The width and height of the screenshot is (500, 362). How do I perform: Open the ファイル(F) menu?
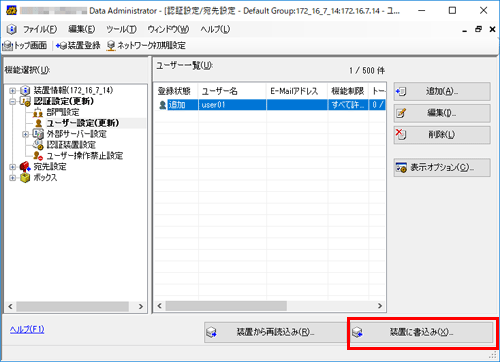click(40, 29)
